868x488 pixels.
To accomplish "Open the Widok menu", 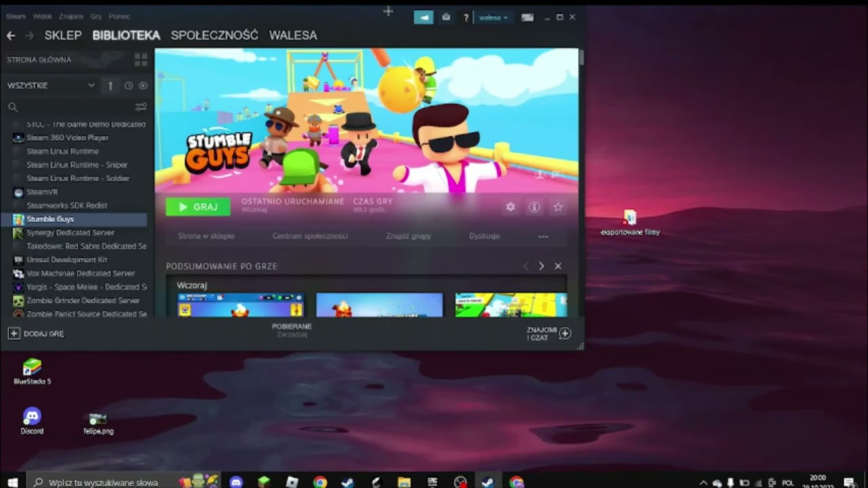I will pos(42,16).
